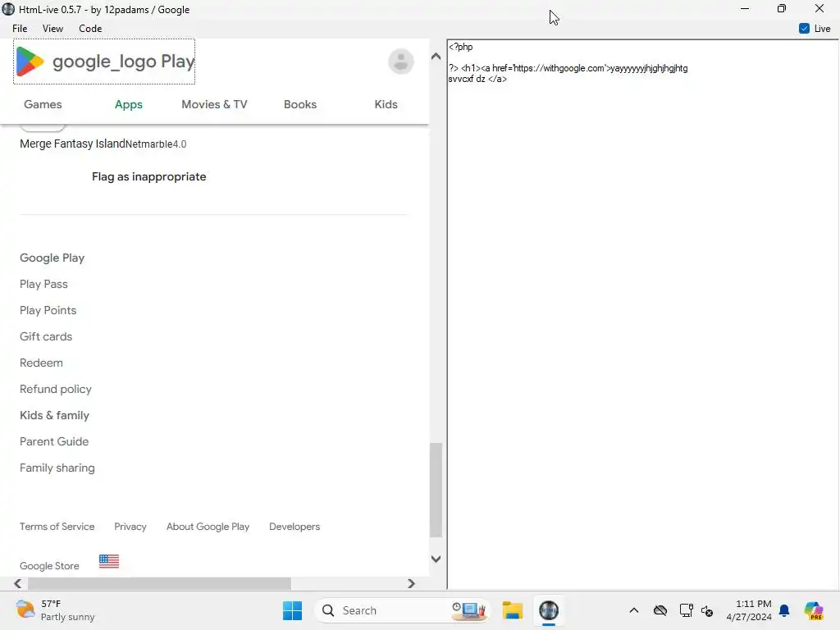
Task: Click the HtmL-ive taskbar app icon
Action: pos(549,610)
